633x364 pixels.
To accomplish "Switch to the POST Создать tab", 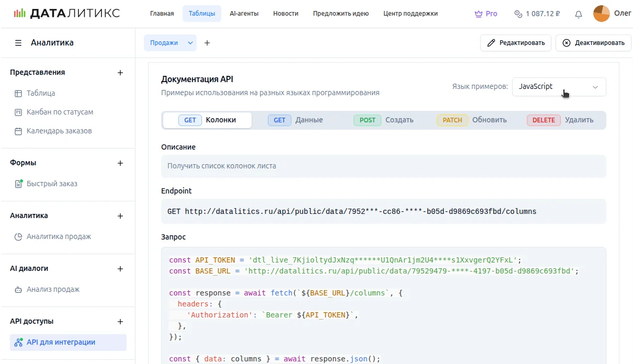I will tap(384, 120).
